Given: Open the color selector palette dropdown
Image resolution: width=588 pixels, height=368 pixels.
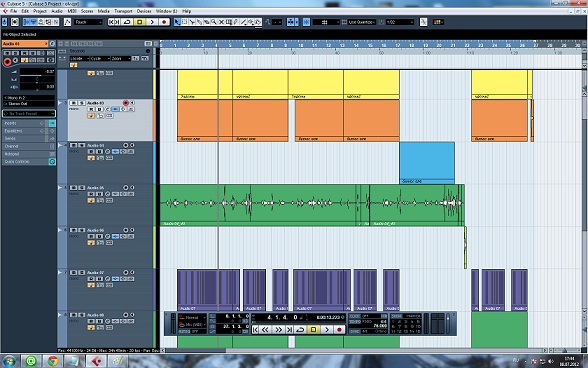Looking at the screenshot, I should [x=438, y=22].
